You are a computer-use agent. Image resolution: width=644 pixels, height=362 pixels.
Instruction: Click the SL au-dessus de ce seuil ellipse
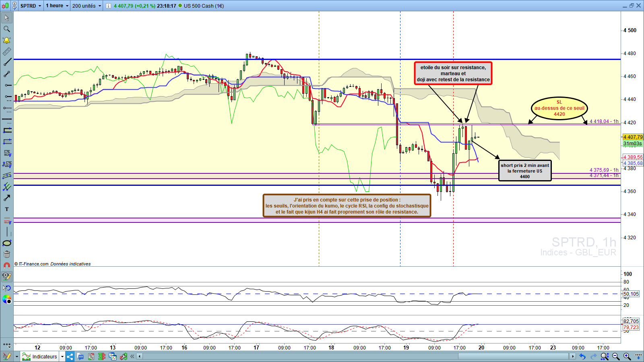(559, 108)
